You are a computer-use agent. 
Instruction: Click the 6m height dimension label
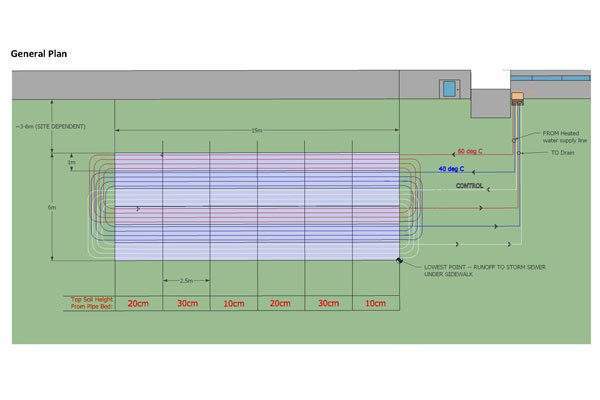coord(66,207)
